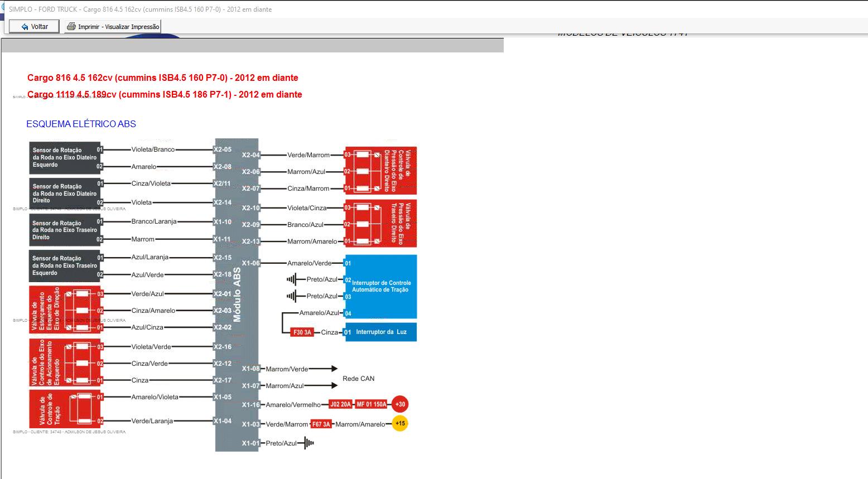This screenshot has width=868, height=479.
Task: Click the yellow +15 ignition terminal circle
Action: click(x=400, y=424)
